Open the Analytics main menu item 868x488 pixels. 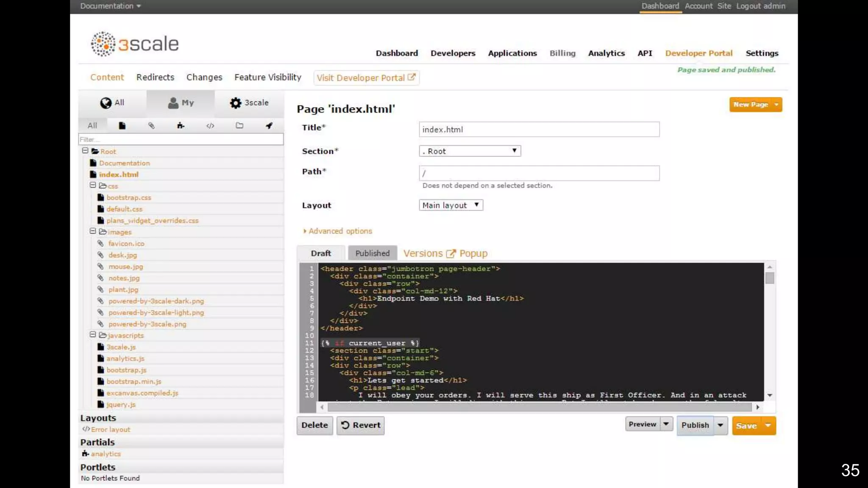point(606,53)
